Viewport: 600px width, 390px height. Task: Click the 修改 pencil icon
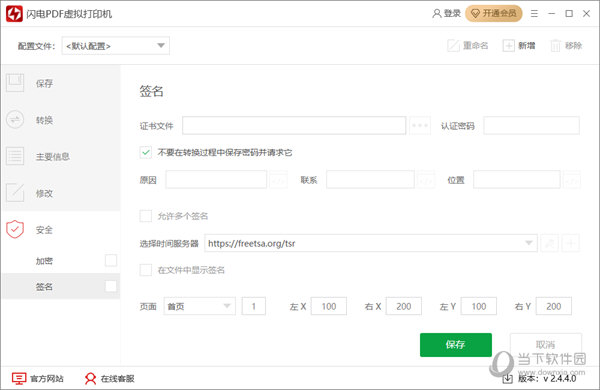click(x=15, y=193)
